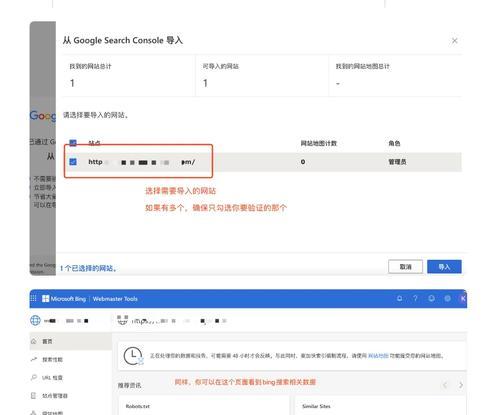Click the '1 个已选择的网站' status text
The width and height of the screenshot is (500, 415).
pos(89,268)
